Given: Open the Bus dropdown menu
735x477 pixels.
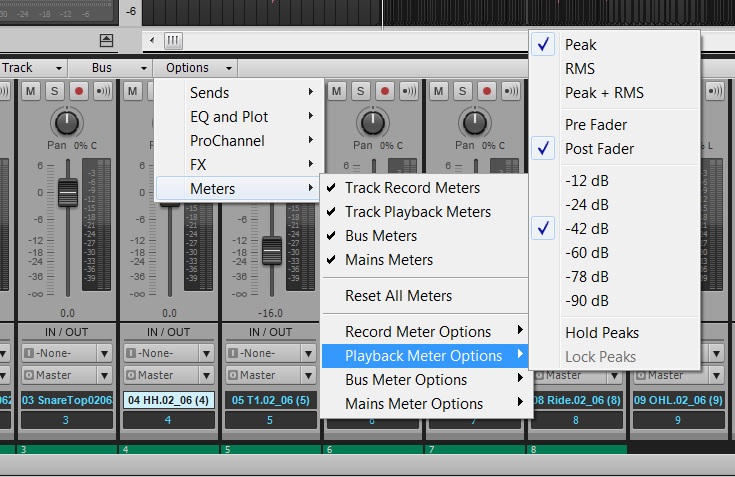Looking at the screenshot, I should coord(111,68).
